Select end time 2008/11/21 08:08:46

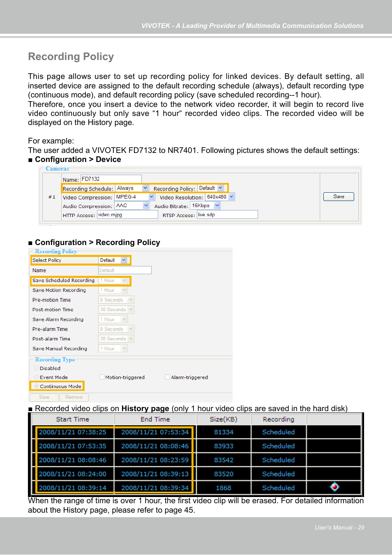(155, 446)
